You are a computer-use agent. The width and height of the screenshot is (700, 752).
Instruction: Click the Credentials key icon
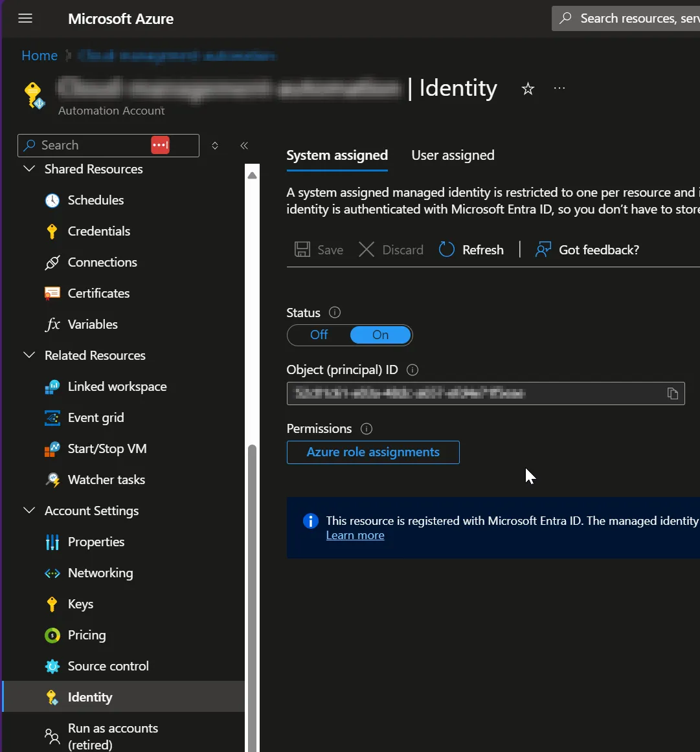tap(52, 231)
